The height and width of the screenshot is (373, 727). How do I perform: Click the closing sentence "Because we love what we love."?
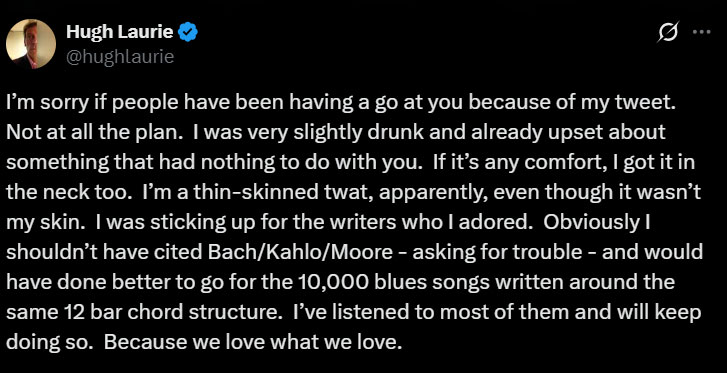click(252, 343)
